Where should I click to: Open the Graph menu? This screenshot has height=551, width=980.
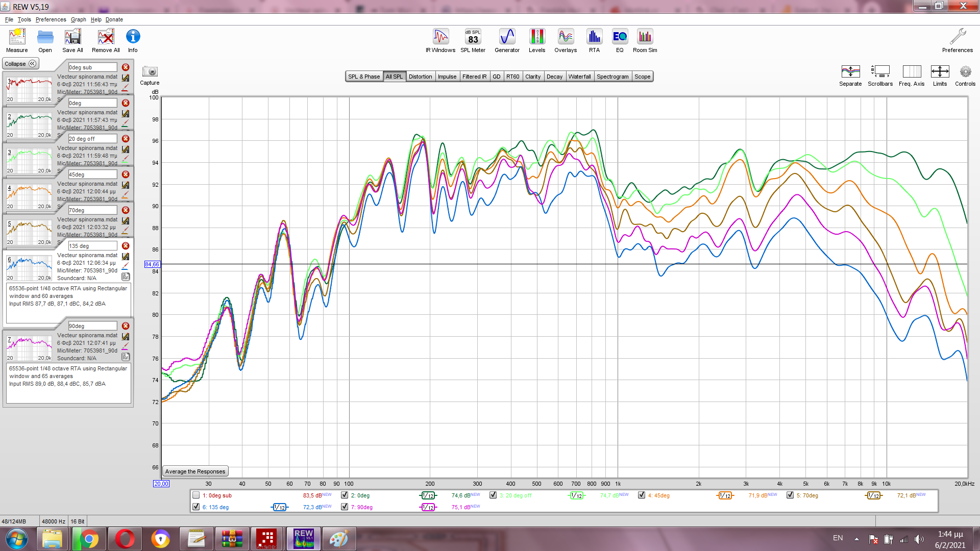click(x=78, y=19)
